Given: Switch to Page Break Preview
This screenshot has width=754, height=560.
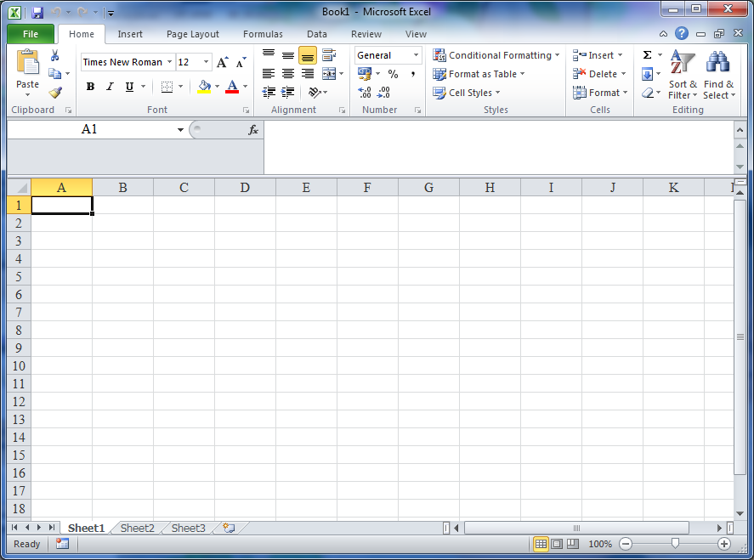Looking at the screenshot, I should pos(573,544).
